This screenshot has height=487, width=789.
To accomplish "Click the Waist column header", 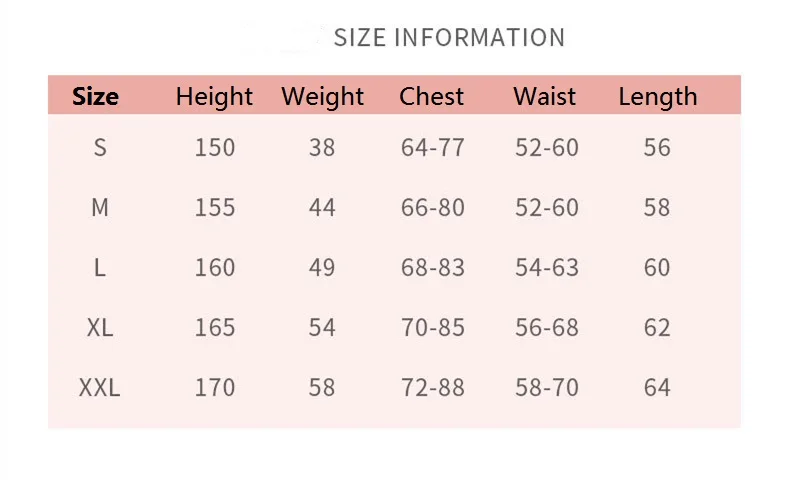I will click(544, 96).
